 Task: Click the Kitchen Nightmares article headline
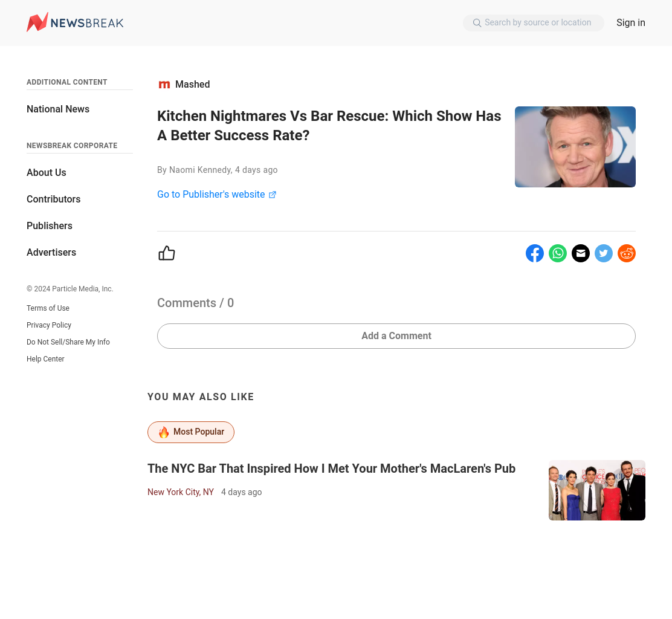(x=329, y=126)
